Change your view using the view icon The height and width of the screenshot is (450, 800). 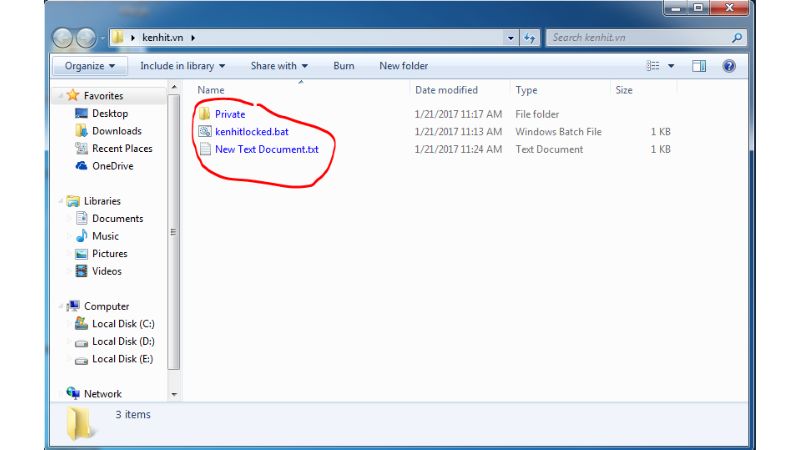click(653, 66)
